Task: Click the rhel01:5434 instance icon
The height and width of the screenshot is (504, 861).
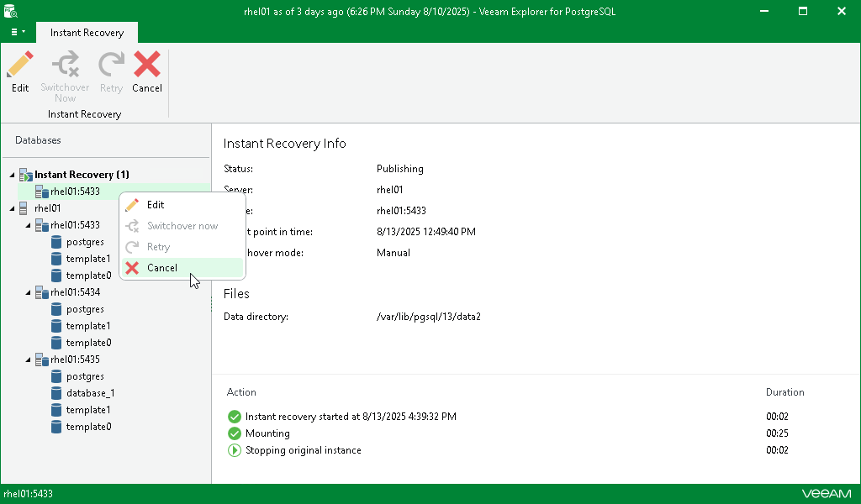Action: coord(41,292)
